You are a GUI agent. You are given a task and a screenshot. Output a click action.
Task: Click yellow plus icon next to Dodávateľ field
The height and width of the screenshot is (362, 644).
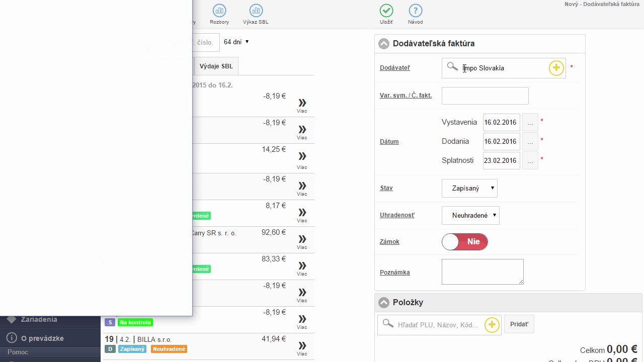tap(556, 68)
